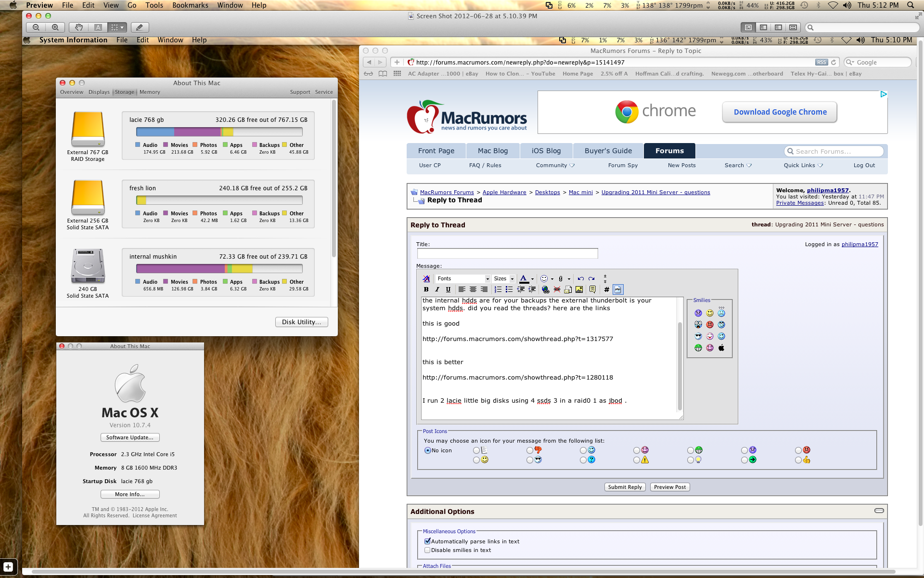Select the warning triangle post icon radio
924x578 pixels.
click(637, 460)
